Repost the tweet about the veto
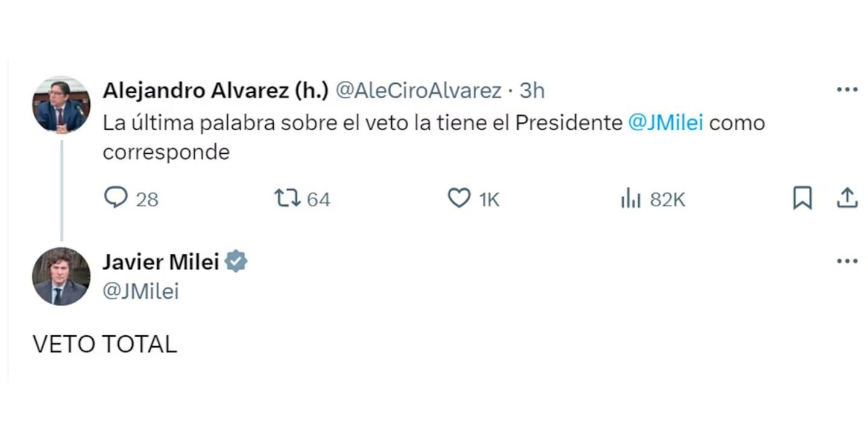Image resolution: width=868 pixels, height=434 pixels. (288, 198)
